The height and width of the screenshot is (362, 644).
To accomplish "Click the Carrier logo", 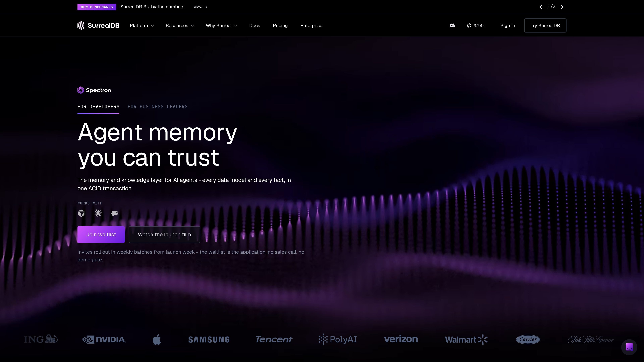I will [x=528, y=339].
